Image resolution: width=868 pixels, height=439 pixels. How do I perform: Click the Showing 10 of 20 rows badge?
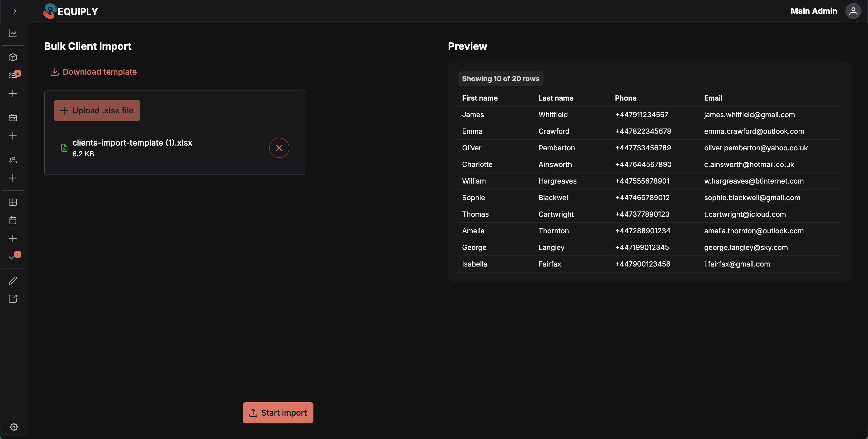(x=500, y=79)
